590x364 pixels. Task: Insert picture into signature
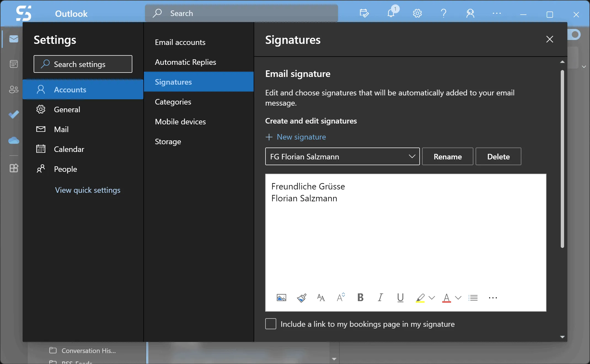point(281,298)
